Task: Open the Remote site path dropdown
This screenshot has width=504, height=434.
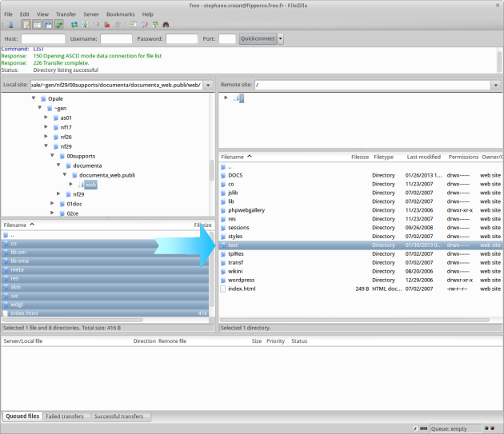Action: (495, 86)
